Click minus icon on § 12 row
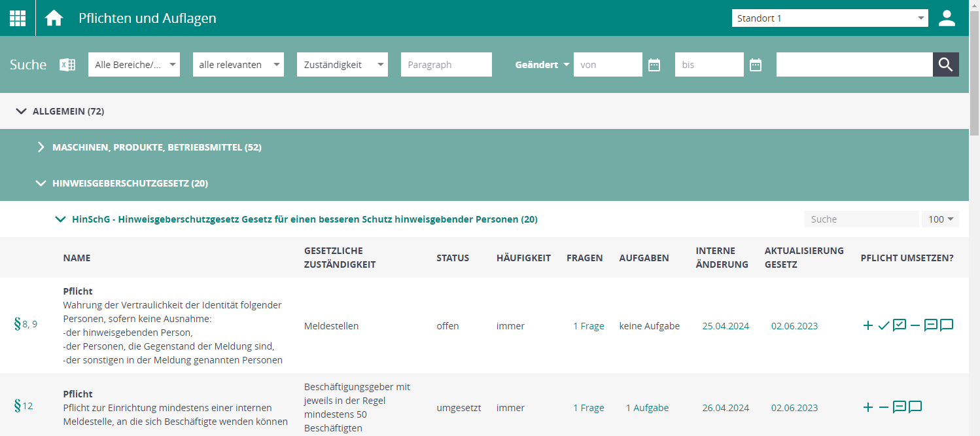Viewport: 980px width, 436px height. (884, 407)
